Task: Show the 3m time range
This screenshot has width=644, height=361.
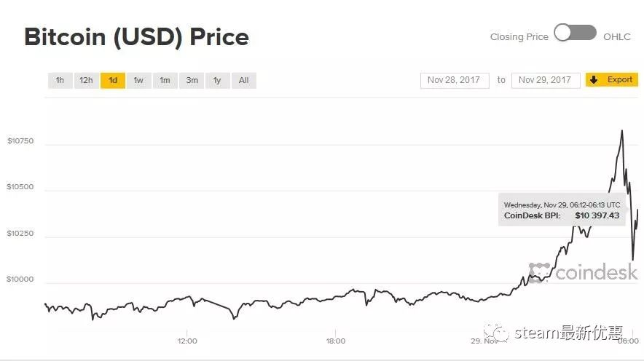Action: tap(192, 80)
